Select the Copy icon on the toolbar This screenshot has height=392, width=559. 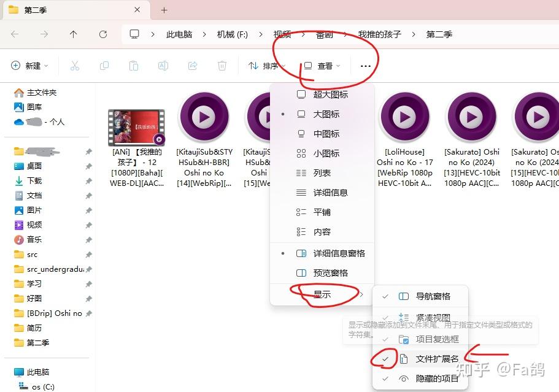pyautogui.click(x=104, y=66)
